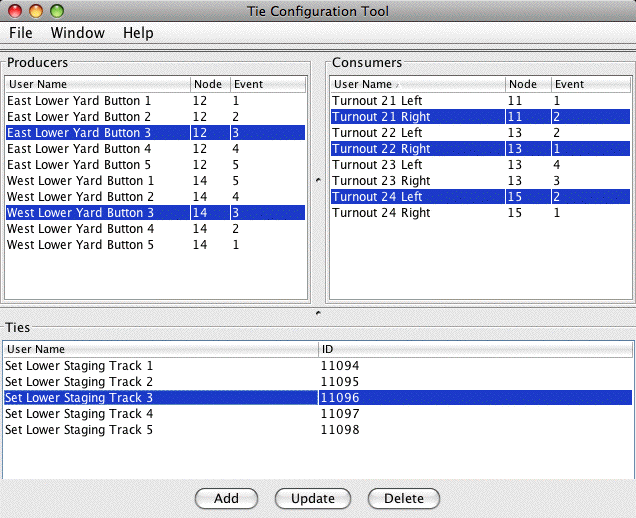
Task: Sort Consumers by Node column header
Action: [x=527, y=85]
